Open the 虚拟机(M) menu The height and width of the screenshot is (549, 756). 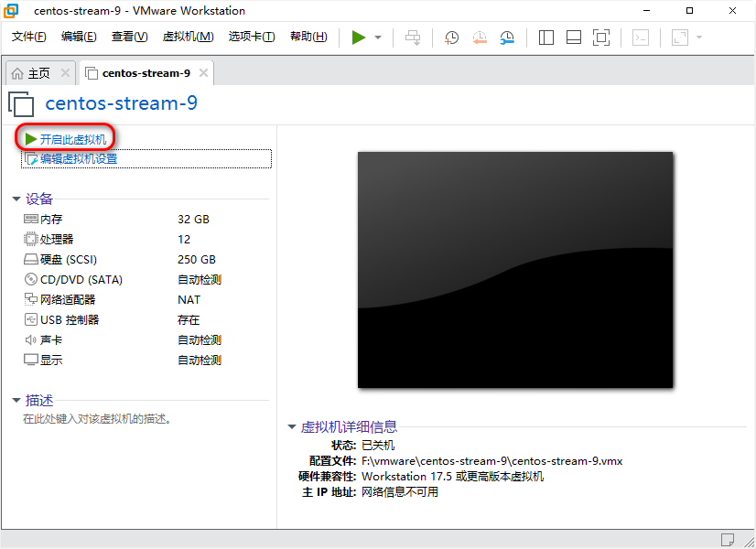pos(188,37)
